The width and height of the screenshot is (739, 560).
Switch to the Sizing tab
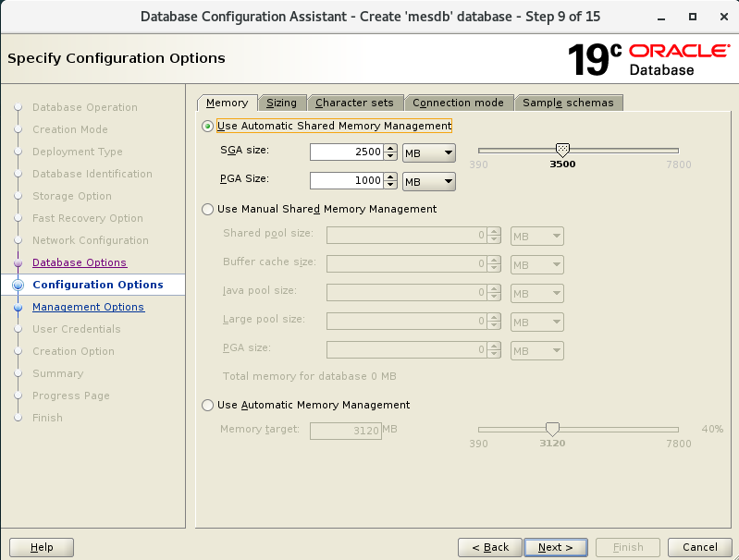(281, 103)
